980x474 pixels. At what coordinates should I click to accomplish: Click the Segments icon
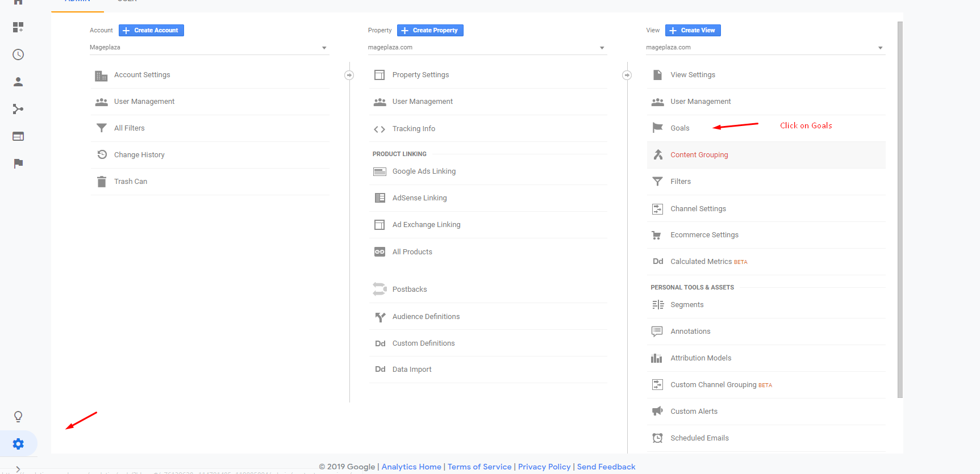click(x=658, y=305)
